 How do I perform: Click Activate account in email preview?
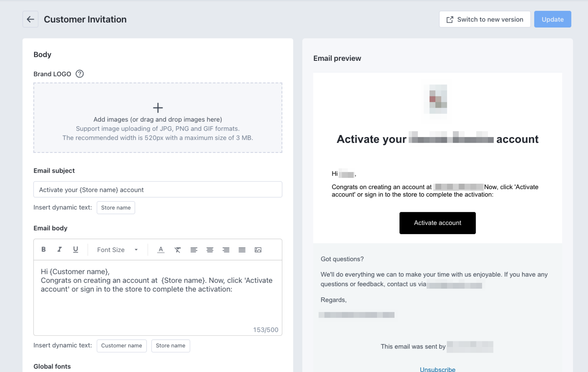tap(437, 223)
